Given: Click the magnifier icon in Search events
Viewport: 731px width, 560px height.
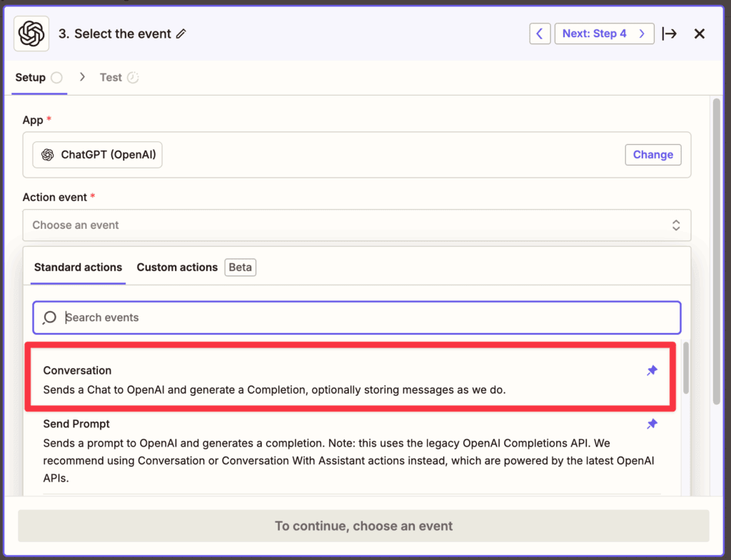Looking at the screenshot, I should (49, 317).
